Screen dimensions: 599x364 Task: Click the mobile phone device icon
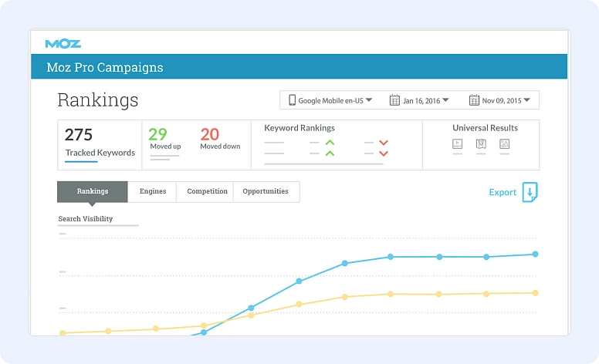[x=293, y=100]
